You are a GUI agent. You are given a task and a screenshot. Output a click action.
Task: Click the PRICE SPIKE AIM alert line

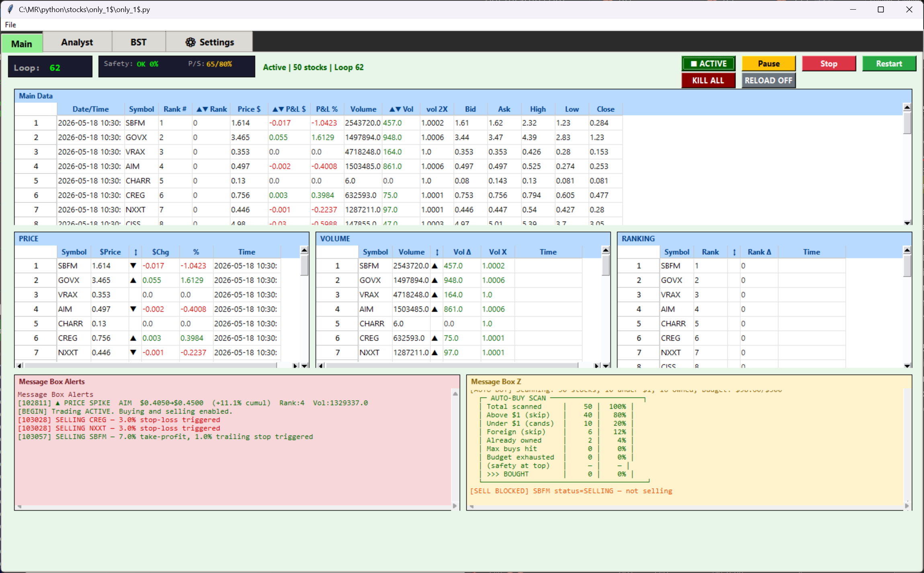point(193,403)
